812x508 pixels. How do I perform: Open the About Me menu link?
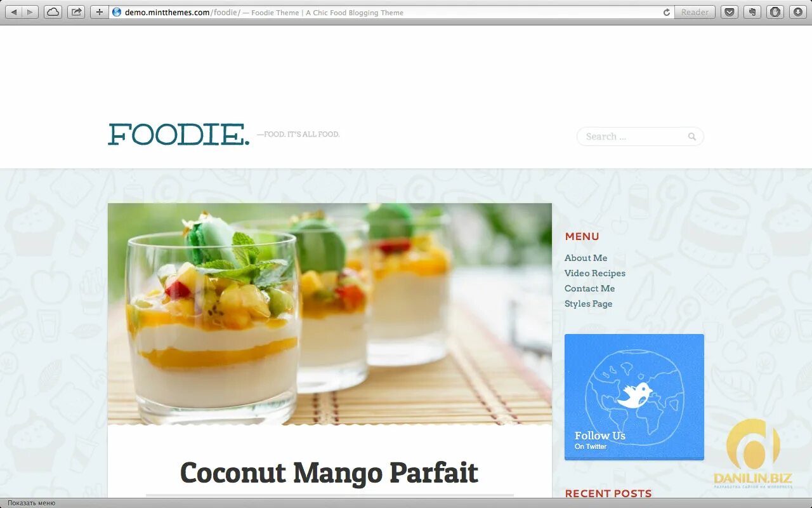pyautogui.click(x=586, y=258)
